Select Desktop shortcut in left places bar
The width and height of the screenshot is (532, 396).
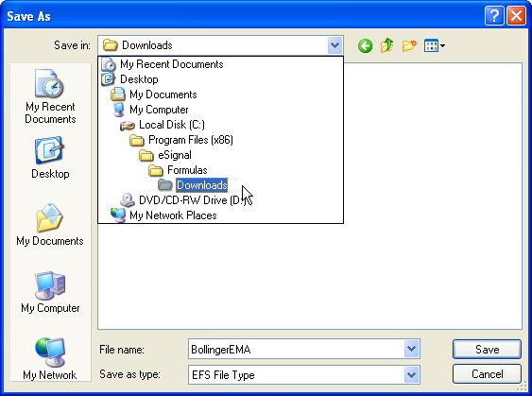tap(50, 158)
